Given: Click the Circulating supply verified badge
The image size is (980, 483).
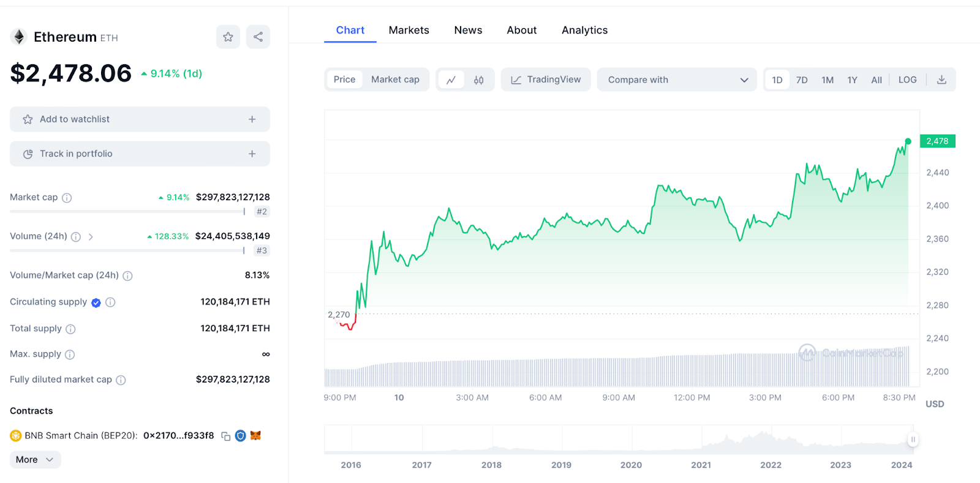Looking at the screenshot, I should (96, 302).
